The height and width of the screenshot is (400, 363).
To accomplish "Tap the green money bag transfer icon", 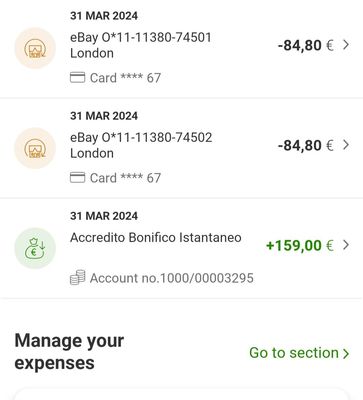I will click(x=35, y=248).
